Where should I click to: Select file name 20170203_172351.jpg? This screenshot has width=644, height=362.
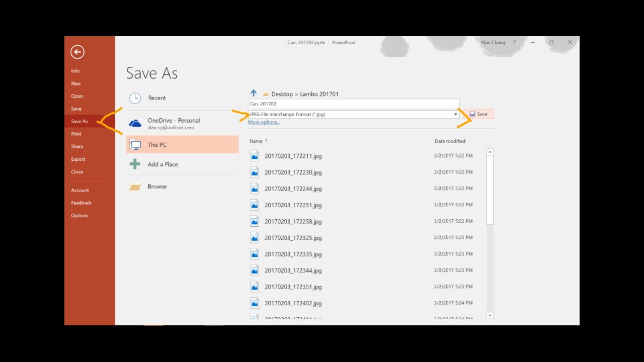click(293, 287)
